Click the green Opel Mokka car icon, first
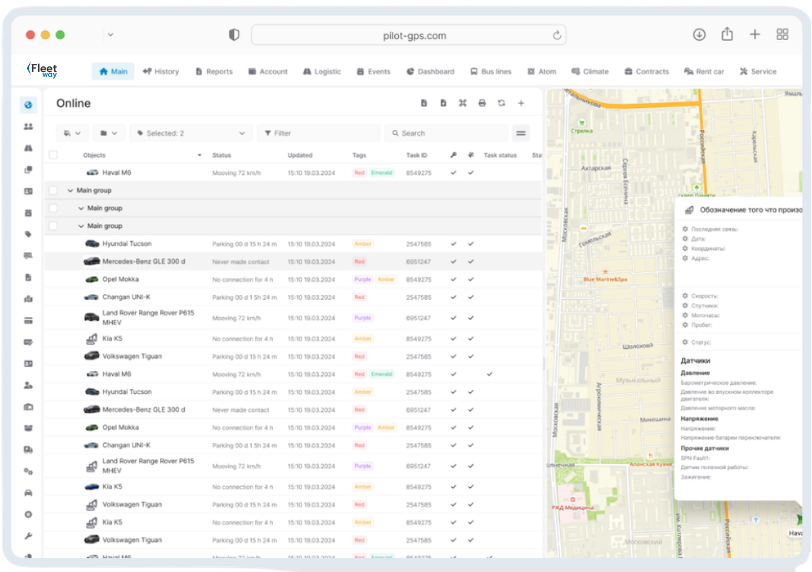This screenshot has height=572, width=812. coord(92,279)
